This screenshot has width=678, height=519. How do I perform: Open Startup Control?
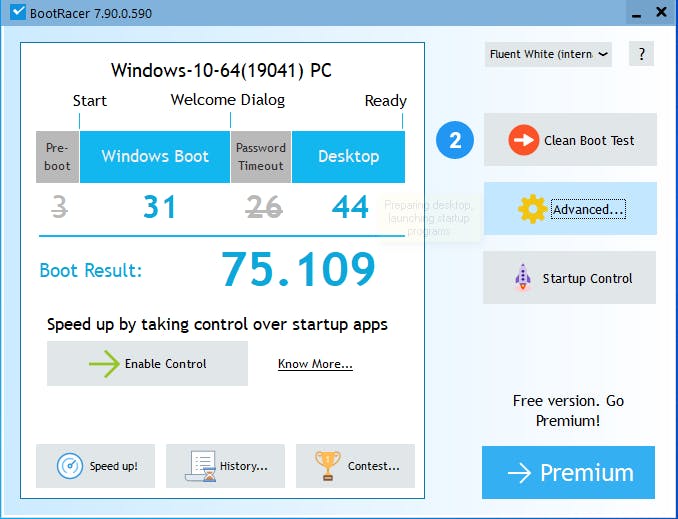coord(569,278)
